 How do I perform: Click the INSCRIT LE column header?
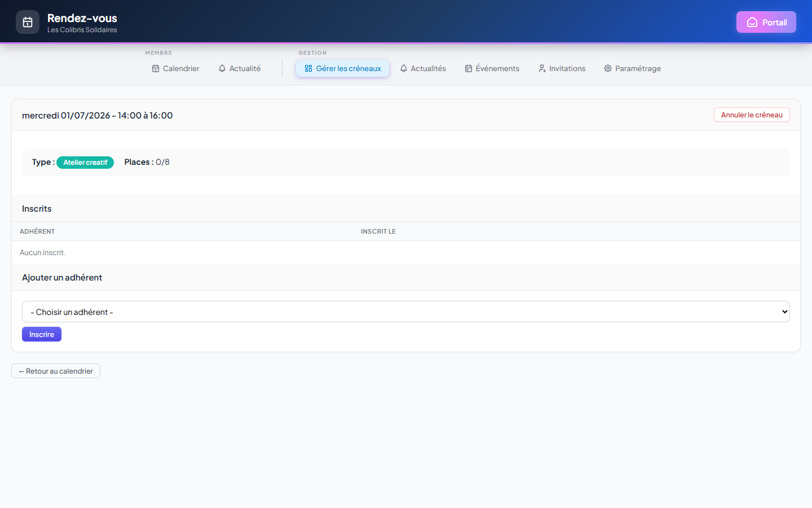click(x=378, y=231)
